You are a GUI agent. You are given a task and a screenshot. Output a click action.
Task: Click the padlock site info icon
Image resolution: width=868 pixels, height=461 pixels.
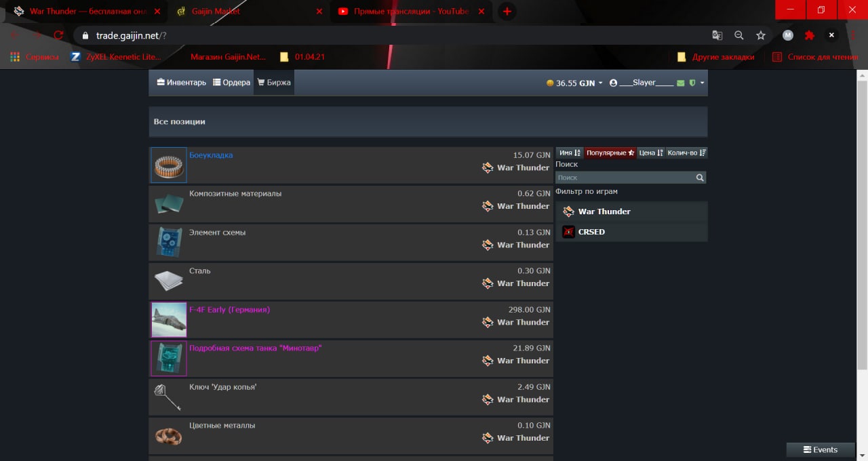point(85,35)
